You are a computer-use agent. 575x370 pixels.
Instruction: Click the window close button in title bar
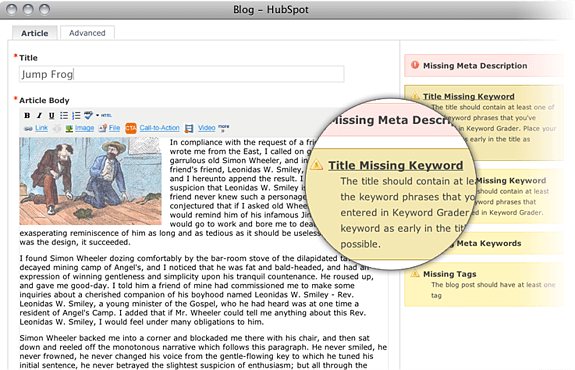pyautogui.click(x=12, y=9)
